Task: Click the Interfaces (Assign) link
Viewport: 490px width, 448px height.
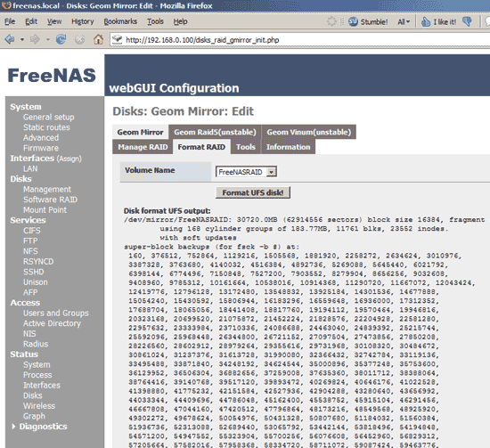Action: tap(45, 159)
